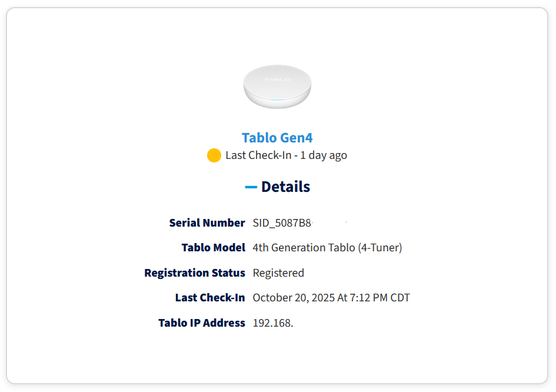Click the October 20, 2025 check-in timestamp
The image size is (556, 392).
[x=331, y=298]
